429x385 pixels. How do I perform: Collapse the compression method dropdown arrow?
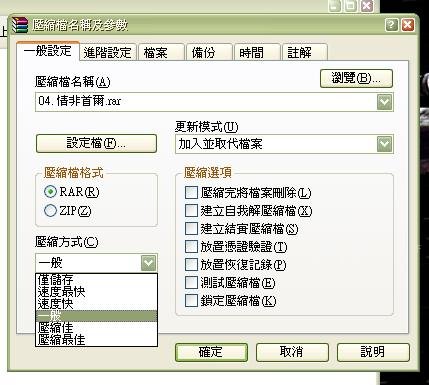148,263
